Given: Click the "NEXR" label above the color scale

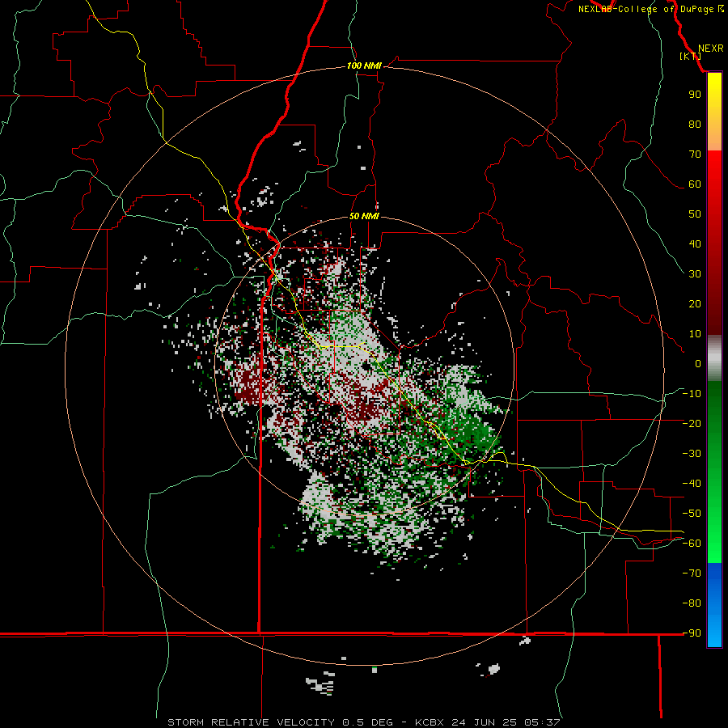Looking at the screenshot, I should tap(711, 49).
